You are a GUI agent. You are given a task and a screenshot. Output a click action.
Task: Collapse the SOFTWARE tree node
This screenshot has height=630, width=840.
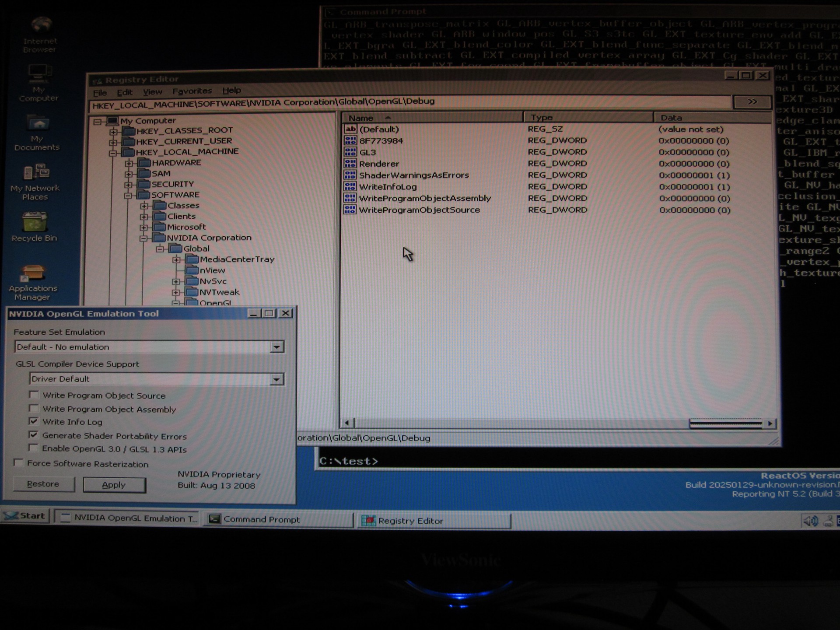click(128, 196)
